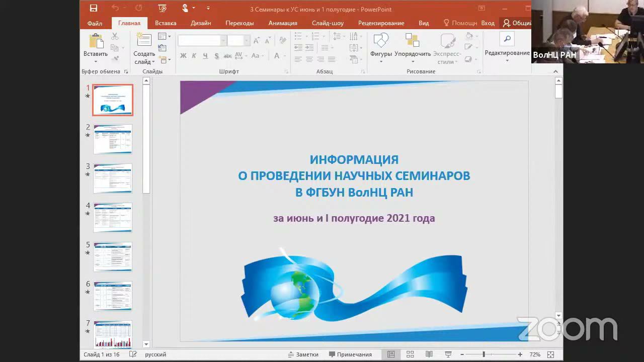Select slide 3 thumbnail
The width and height of the screenshot is (644, 362).
[x=113, y=178]
